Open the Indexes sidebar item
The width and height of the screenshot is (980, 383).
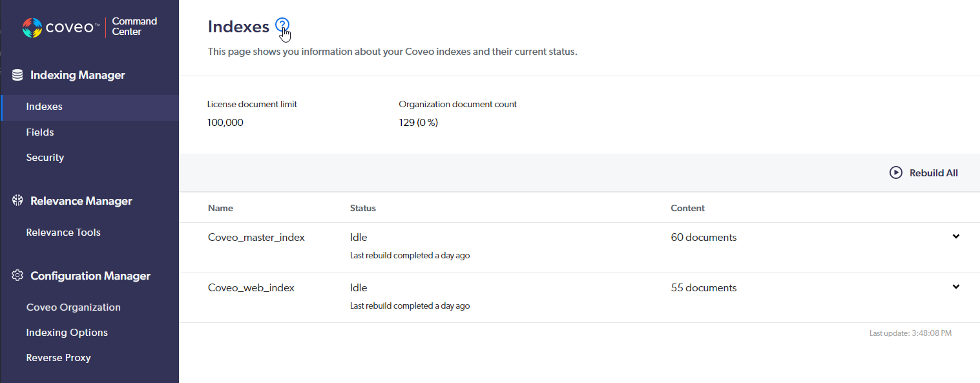90,107
